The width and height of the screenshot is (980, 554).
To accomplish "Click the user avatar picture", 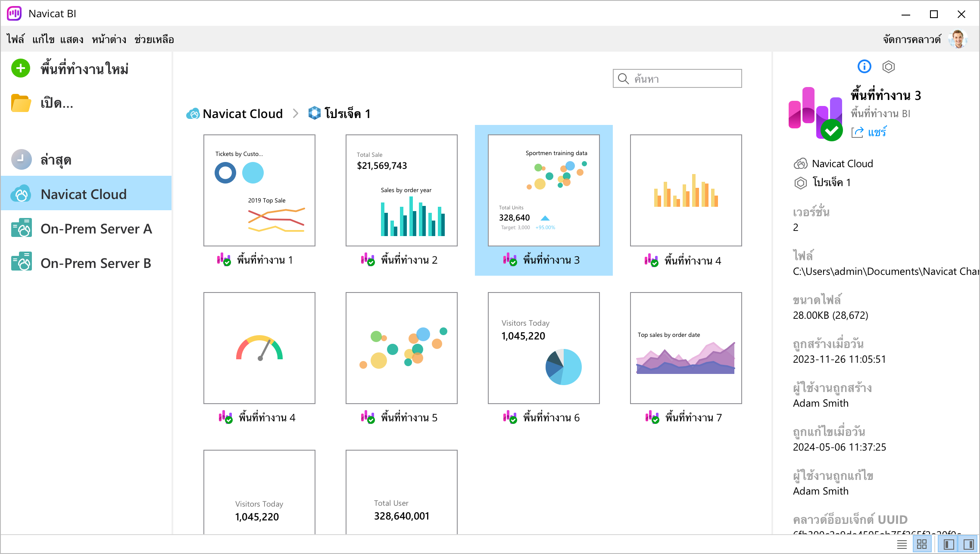I will tap(958, 39).
